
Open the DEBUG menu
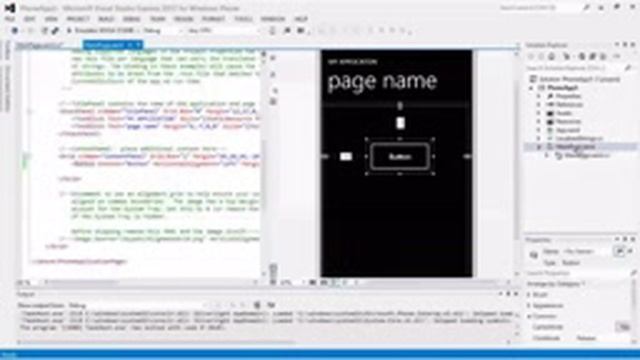click(x=132, y=19)
